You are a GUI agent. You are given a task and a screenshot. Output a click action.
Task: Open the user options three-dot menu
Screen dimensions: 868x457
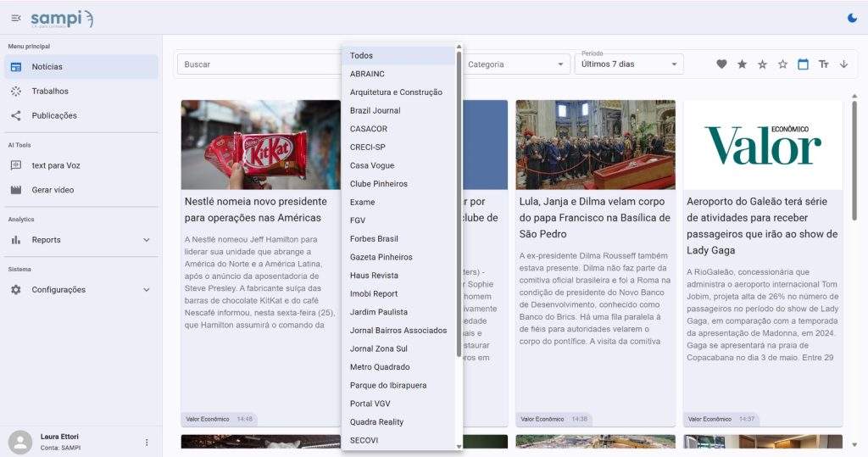coord(147,442)
